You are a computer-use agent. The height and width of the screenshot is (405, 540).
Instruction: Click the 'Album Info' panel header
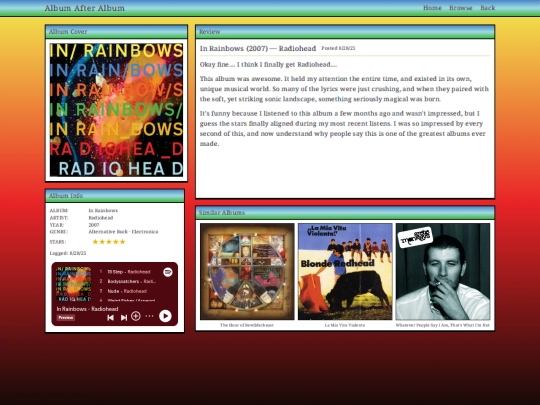pos(115,196)
